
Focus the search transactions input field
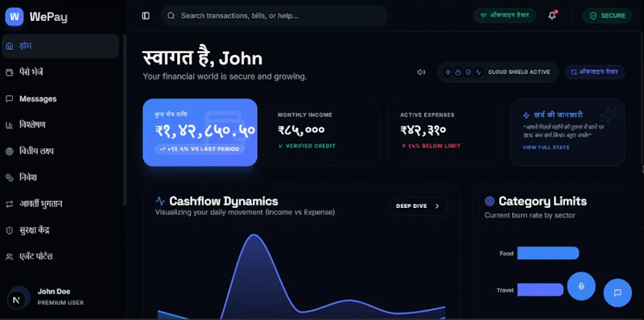coord(274,15)
